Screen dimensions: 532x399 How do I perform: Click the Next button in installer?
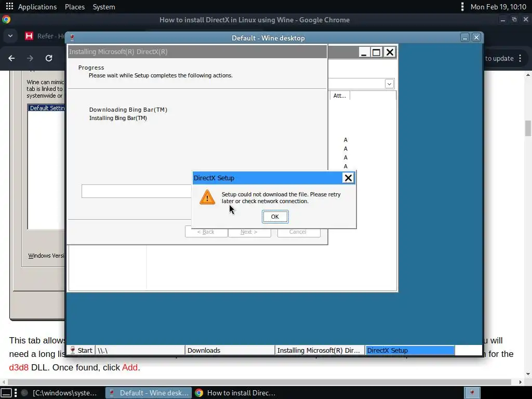(x=249, y=232)
